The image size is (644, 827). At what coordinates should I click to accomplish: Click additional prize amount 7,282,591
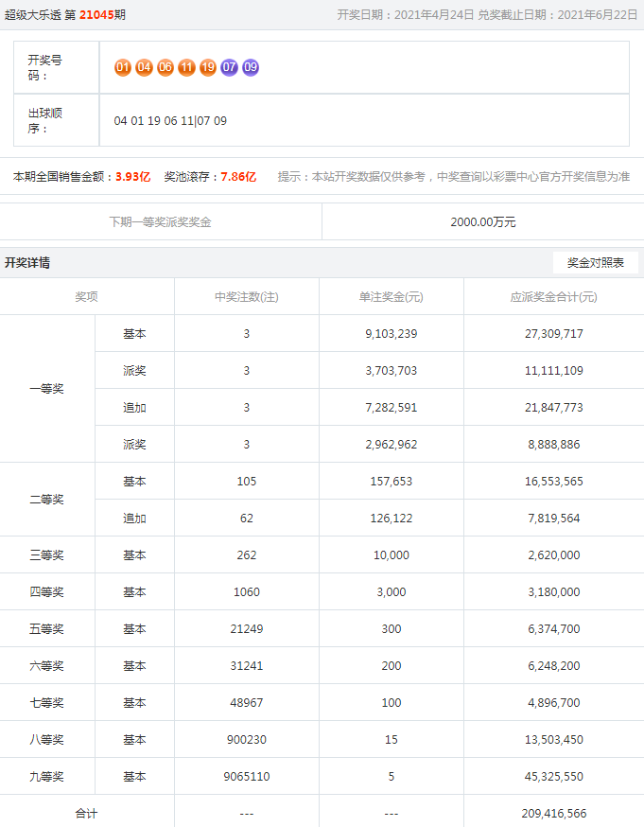392,408
